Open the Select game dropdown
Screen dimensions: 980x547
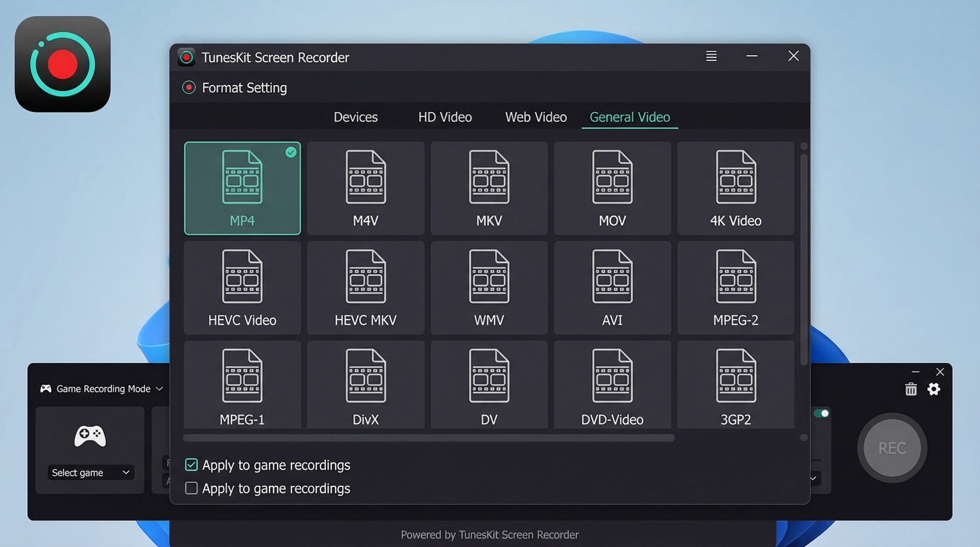pos(90,472)
